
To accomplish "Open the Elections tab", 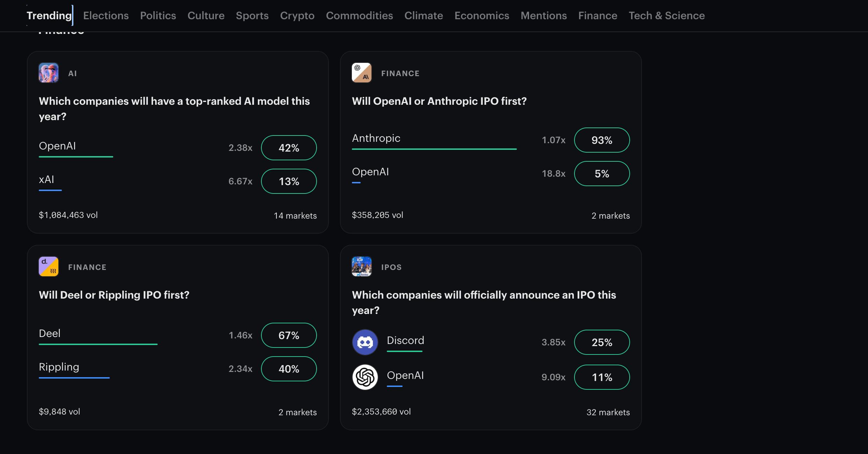I will (106, 16).
